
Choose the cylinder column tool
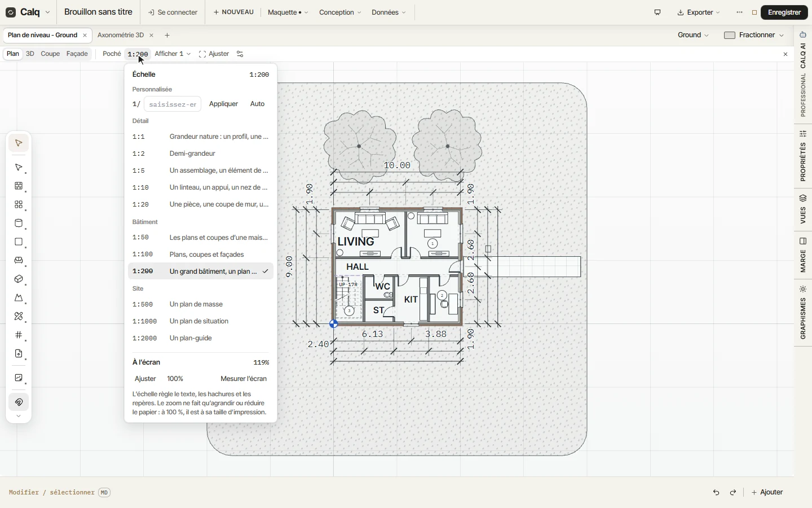pyautogui.click(x=19, y=224)
